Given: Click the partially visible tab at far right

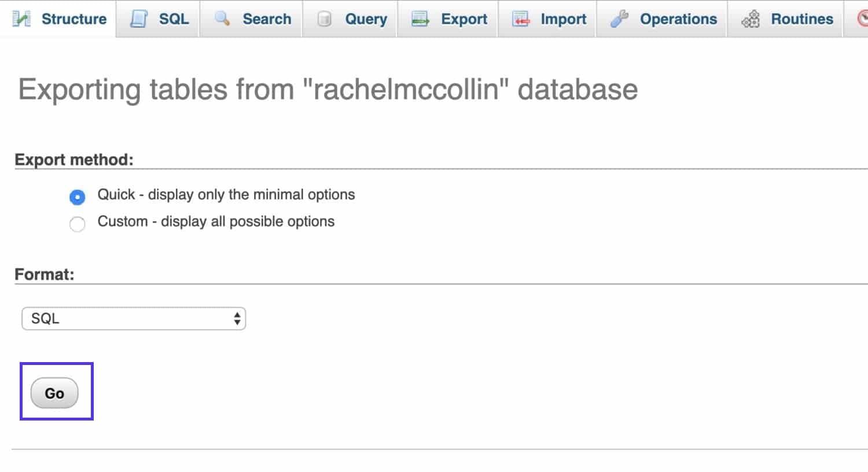Looking at the screenshot, I should click(863, 19).
